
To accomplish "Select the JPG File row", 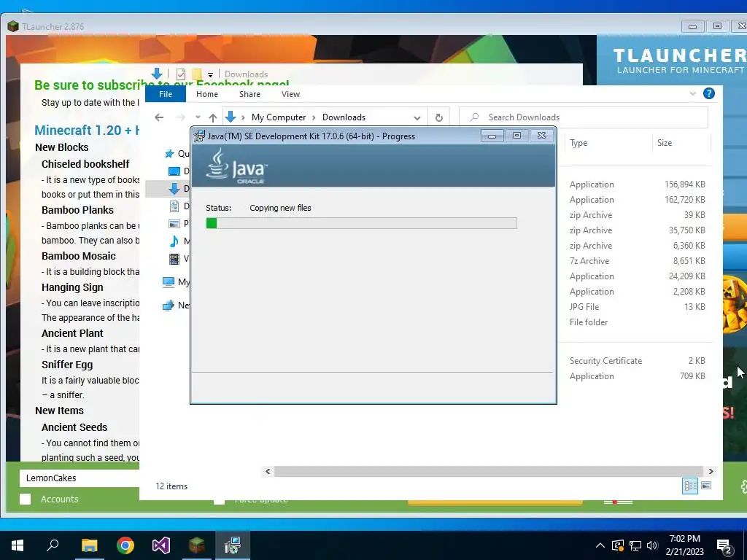I will coord(636,307).
